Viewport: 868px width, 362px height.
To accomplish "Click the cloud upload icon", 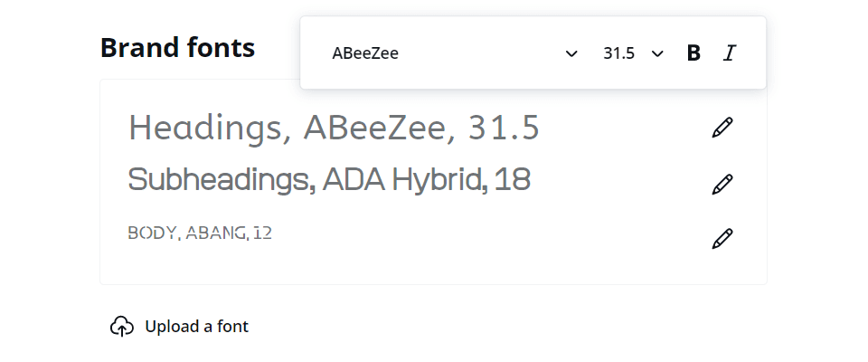I will click(122, 327).
